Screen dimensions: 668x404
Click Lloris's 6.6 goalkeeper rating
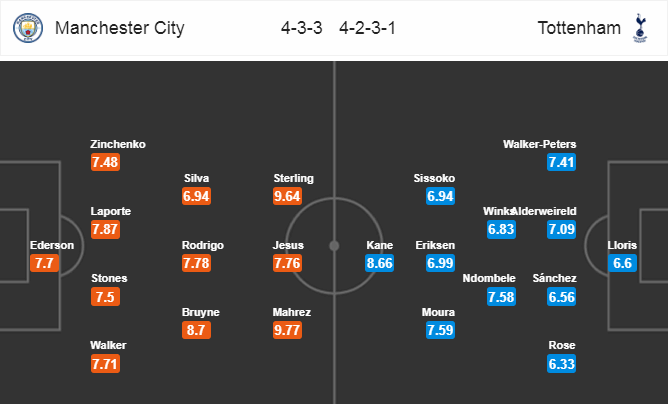622,263
